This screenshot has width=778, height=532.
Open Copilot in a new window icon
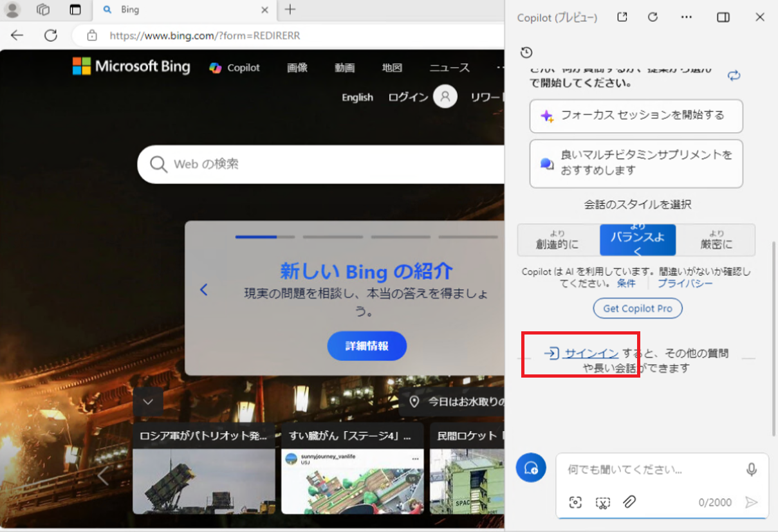tap(622, 17)
